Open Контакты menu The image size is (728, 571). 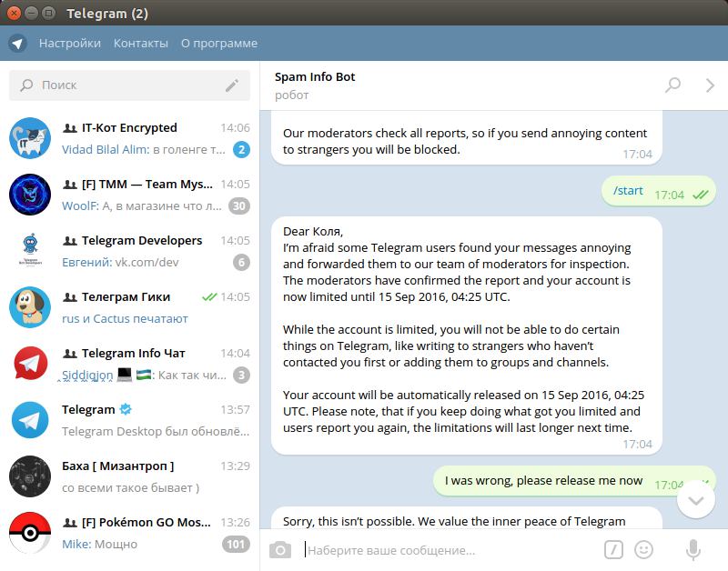point(141,43)
